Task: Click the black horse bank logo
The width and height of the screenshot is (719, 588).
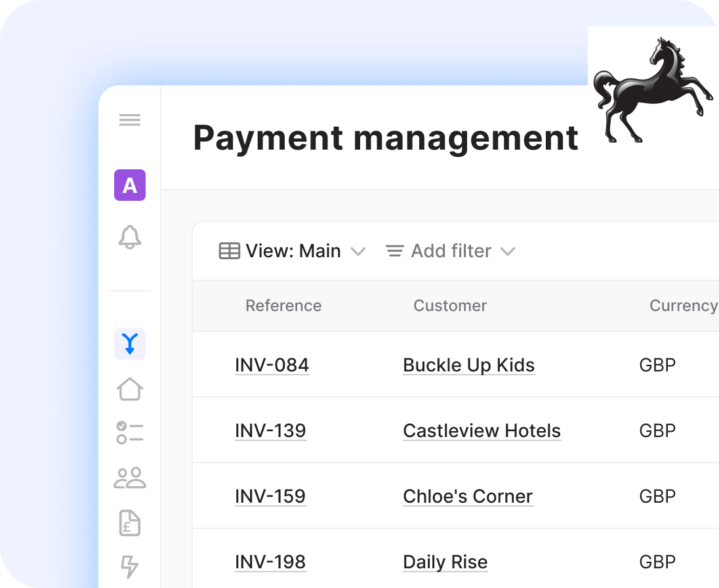Action: pos(652,90)
